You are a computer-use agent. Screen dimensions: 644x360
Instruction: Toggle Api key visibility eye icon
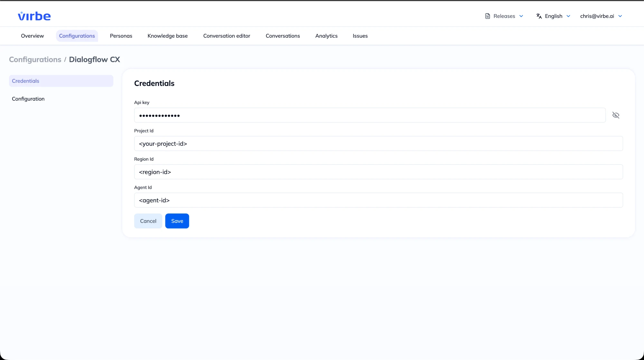point(616,115)
